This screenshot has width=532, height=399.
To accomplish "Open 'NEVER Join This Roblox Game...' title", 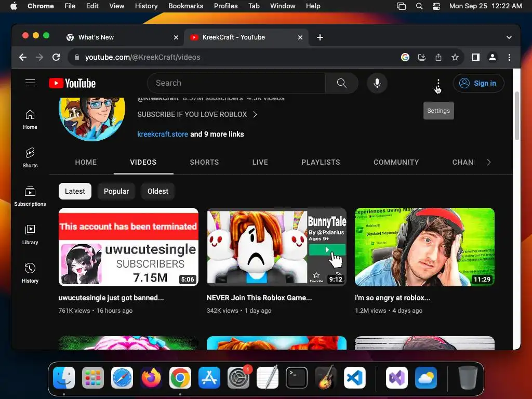I will (259, 298).
